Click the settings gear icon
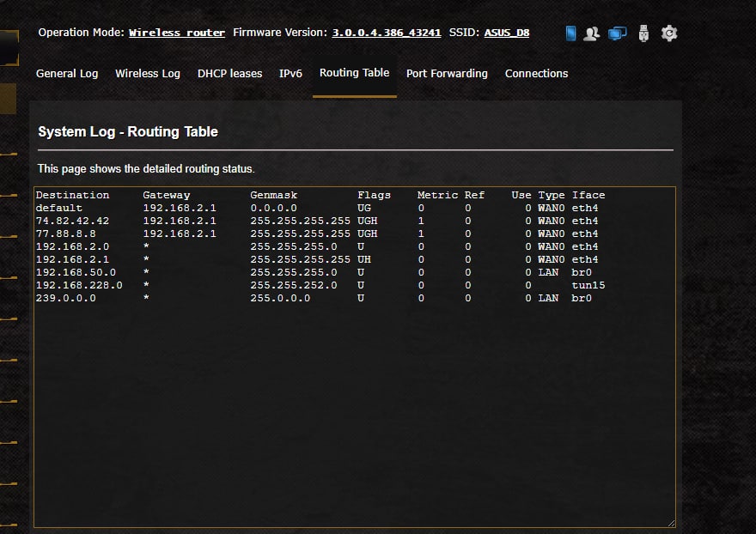The height and width of the screenshot is (534, 756). point(669,33)
